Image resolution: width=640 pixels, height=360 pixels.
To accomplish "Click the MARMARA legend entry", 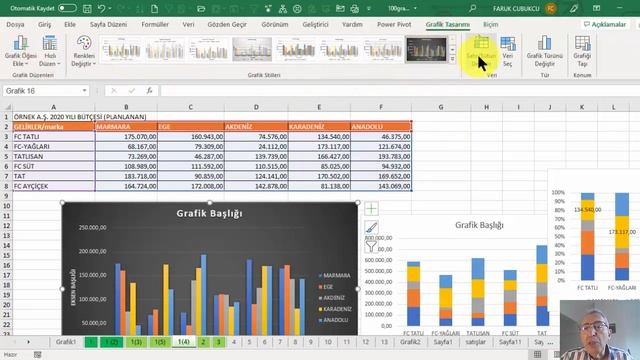I will (x=334, y=276).
